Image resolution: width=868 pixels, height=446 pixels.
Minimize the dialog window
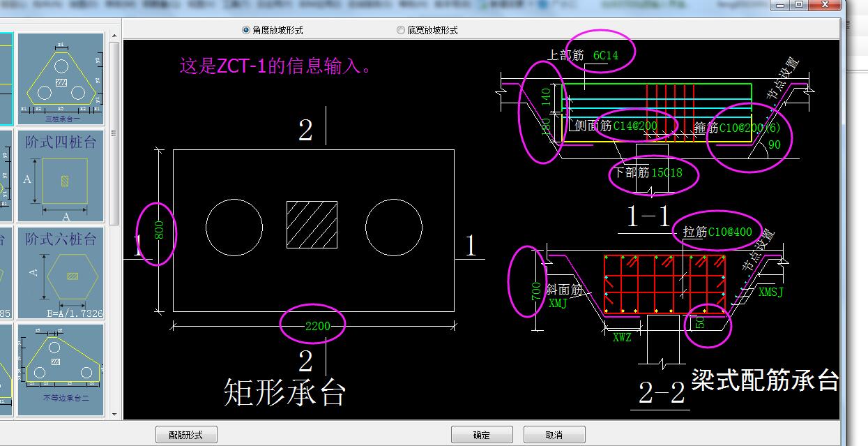click(780, 4)
